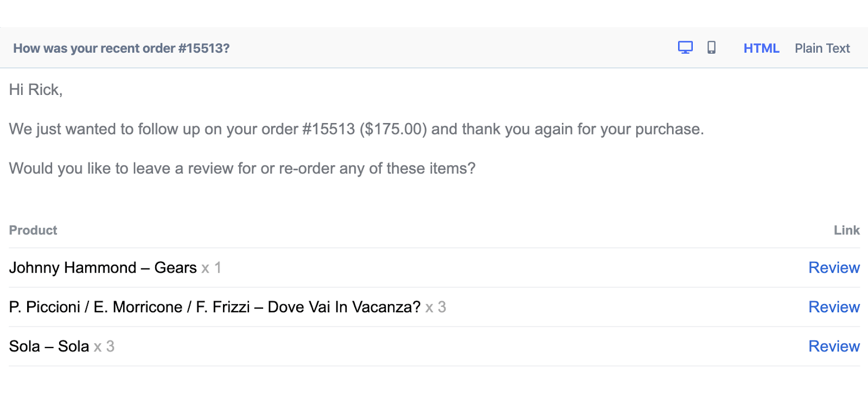Open Review link for Dove Vai In Vacanza?
The image size is (868, 398).
point(834,307)
